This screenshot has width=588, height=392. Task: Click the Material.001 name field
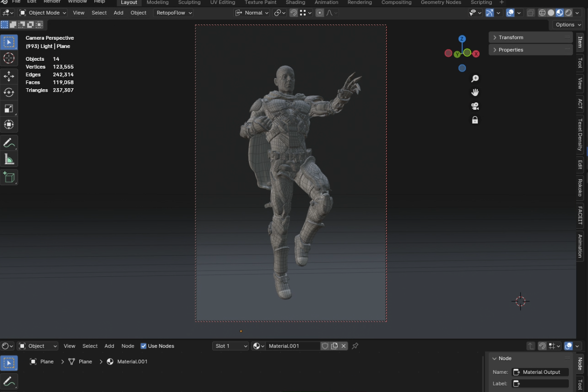click(x=292, y=346)
